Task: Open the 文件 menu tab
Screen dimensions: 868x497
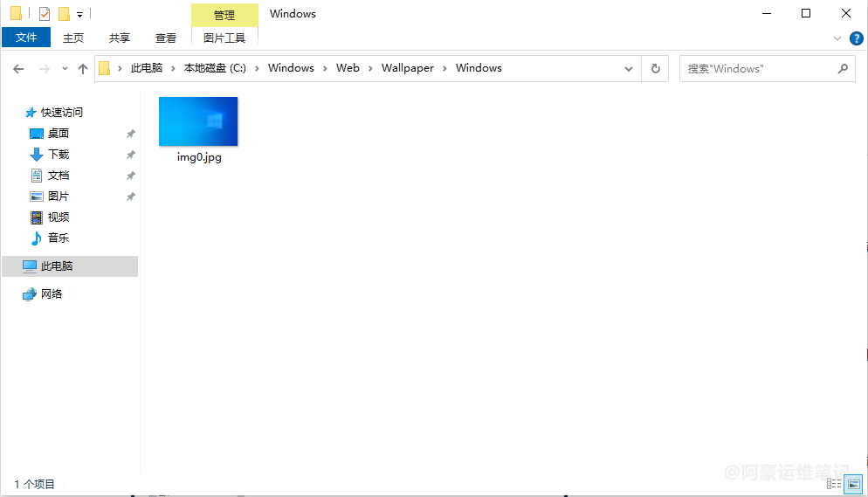Action: click(x=26, y=38)
